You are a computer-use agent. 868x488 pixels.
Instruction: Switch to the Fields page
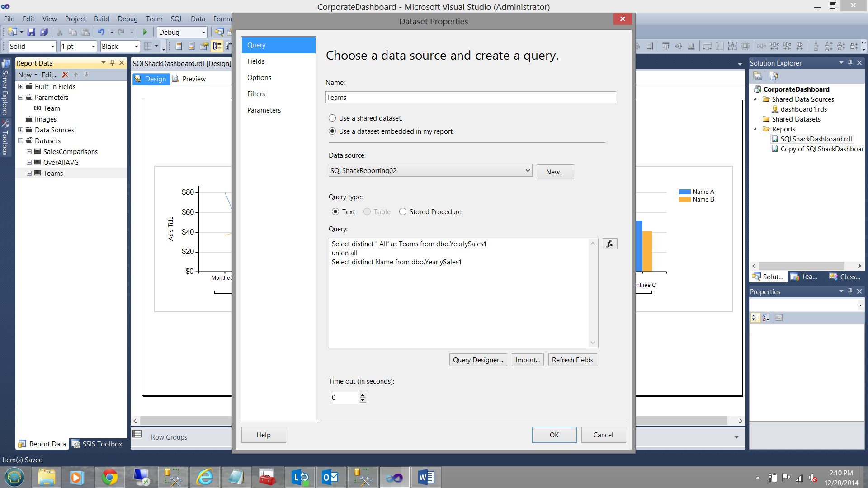pos(256,61)
